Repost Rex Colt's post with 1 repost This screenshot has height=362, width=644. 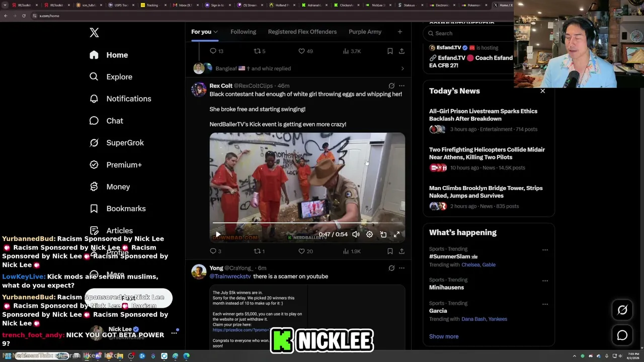coord(259,251)
